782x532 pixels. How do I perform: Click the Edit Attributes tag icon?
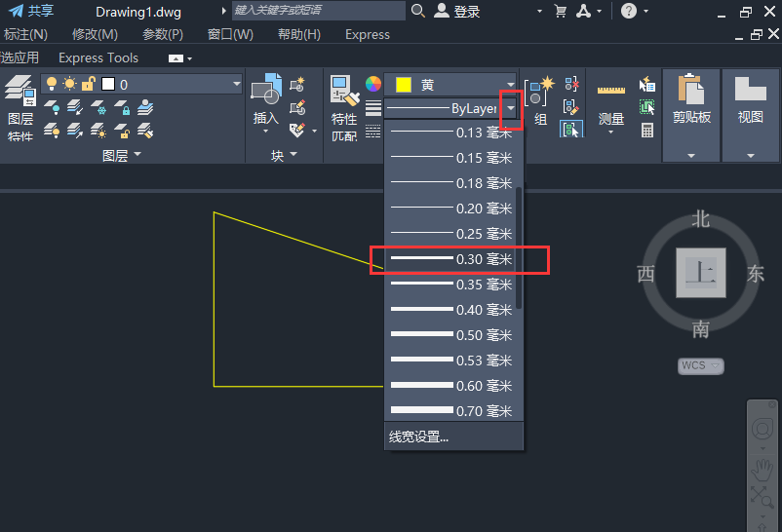(x=297, y=131)
